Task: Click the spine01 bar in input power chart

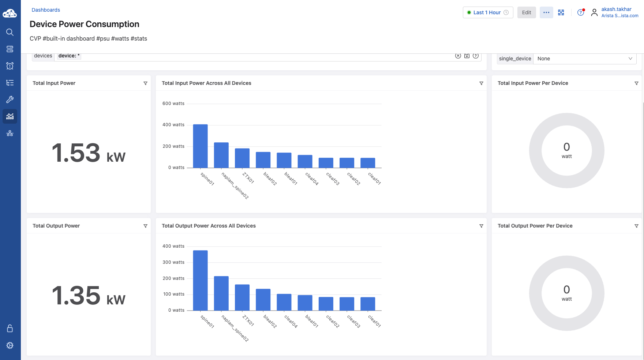Action: coord(200,146)
